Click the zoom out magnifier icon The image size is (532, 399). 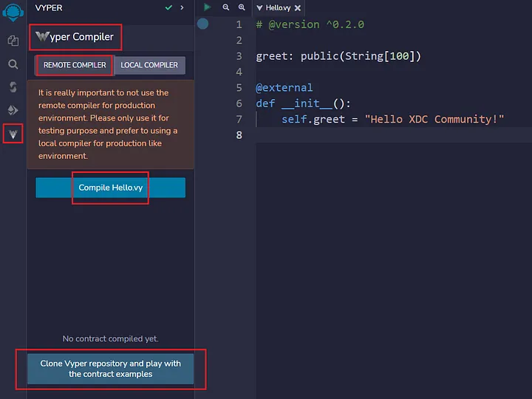225,7
